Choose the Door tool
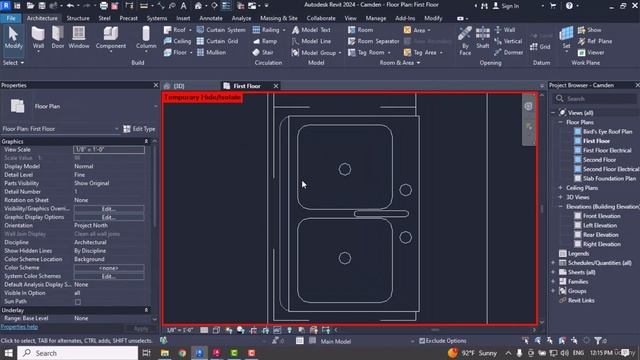 pos(58,38)
